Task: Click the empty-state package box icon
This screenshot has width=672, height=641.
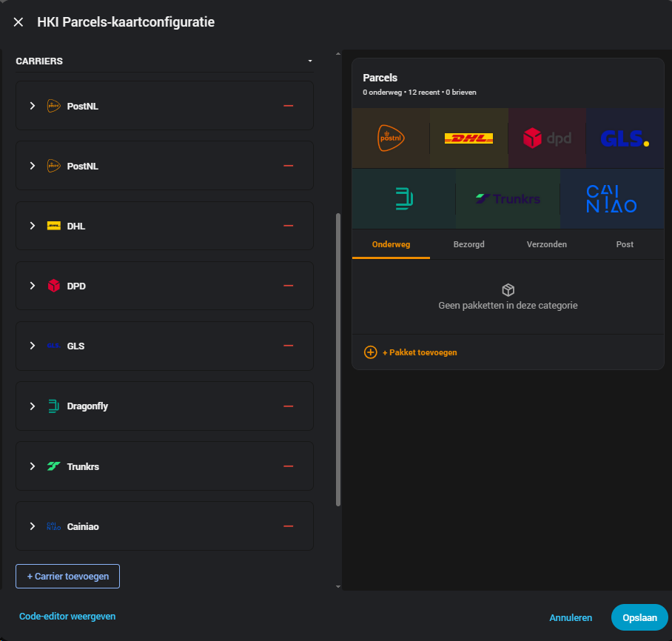Action: click(x=508, y=290)
